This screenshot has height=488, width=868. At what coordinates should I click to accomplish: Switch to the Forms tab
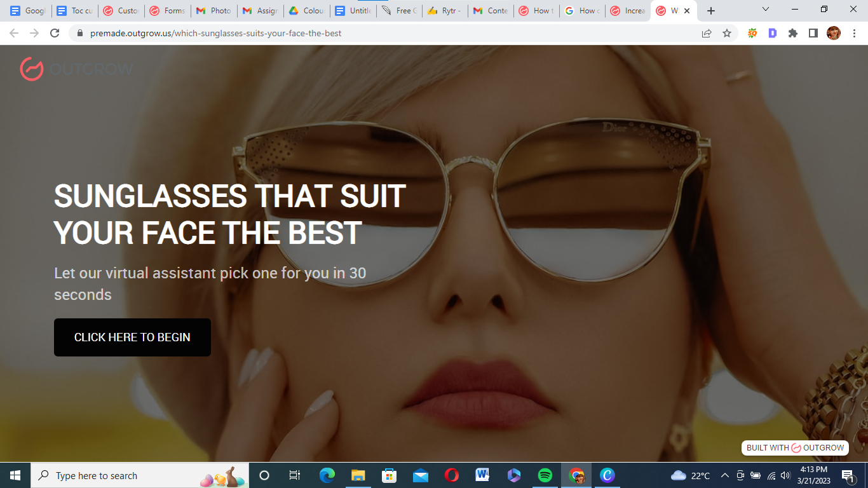168,11
